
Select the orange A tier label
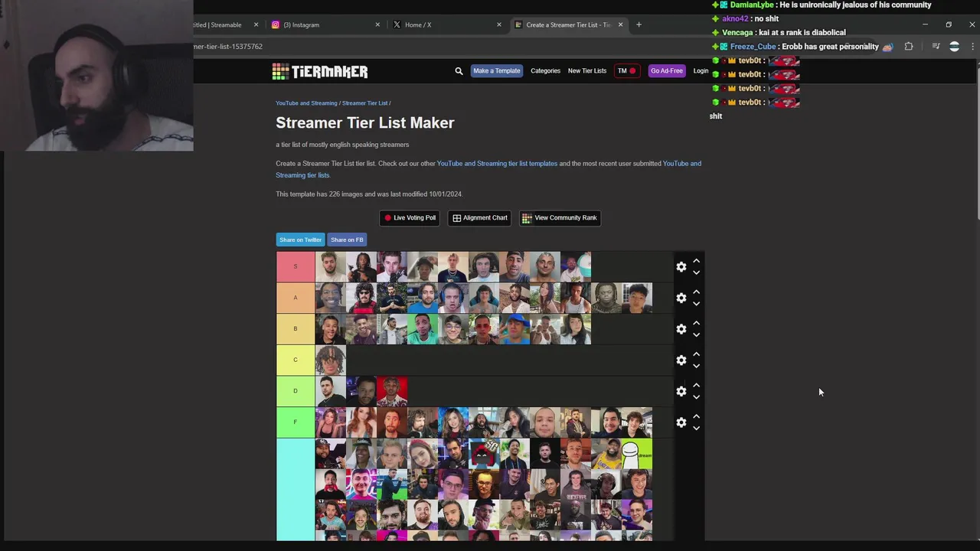(x=296, y=298)
